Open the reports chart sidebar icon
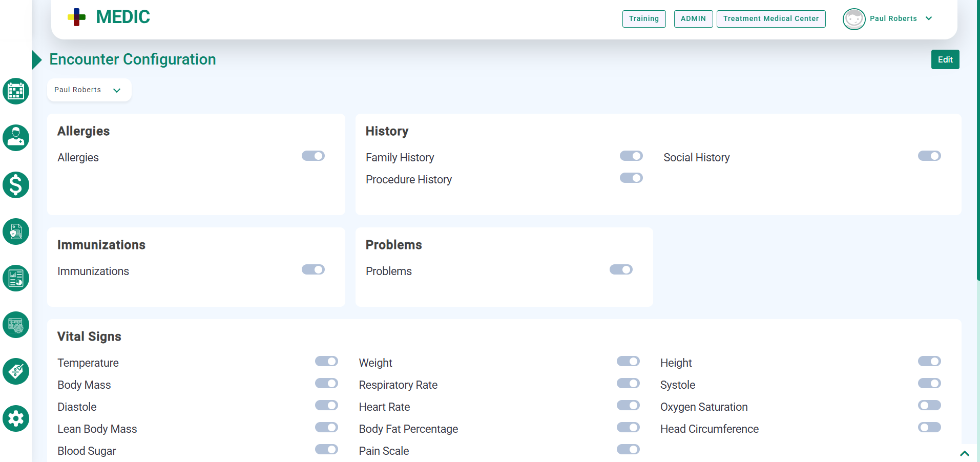Screen dimensions: 980x462 [16, 278]
